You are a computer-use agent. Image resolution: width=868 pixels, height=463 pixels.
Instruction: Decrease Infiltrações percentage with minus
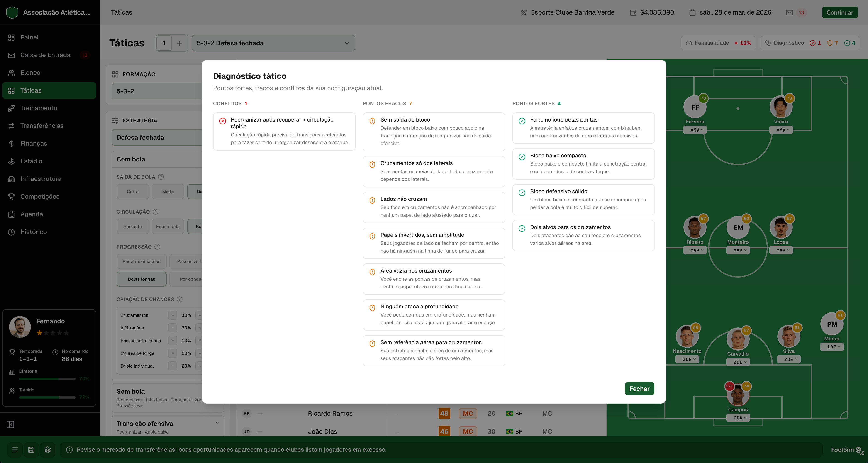173,328
